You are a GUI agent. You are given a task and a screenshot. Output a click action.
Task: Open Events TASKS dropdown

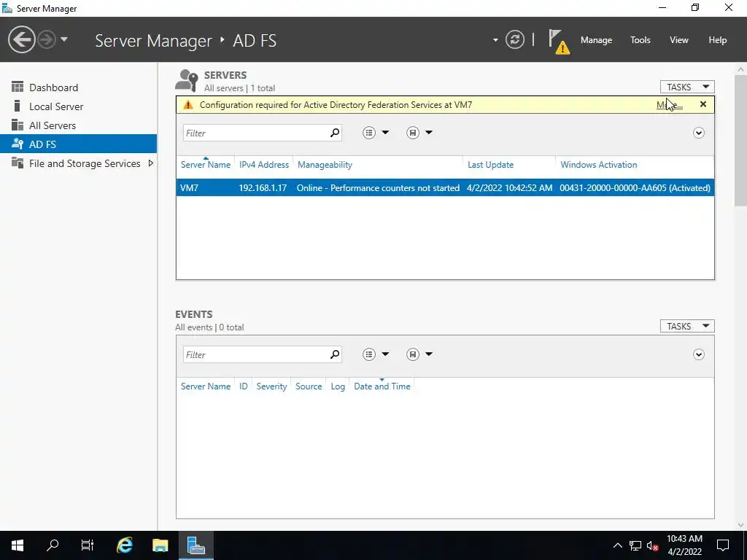click(687, 326)
